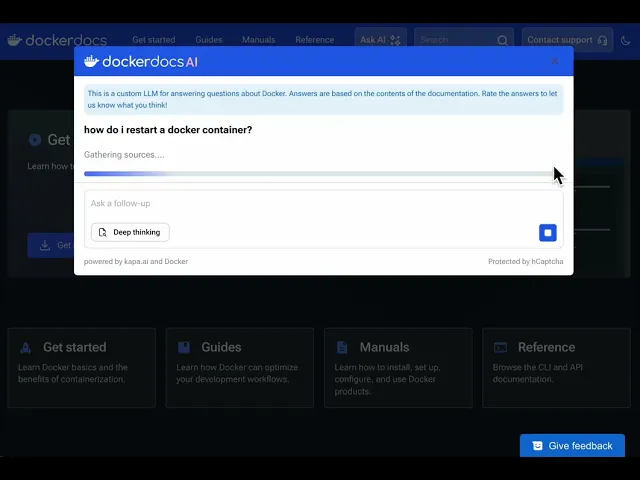Click the rocket icon on Get started card
The width and height of the screenshot is (640, 480).
point(26,348)
